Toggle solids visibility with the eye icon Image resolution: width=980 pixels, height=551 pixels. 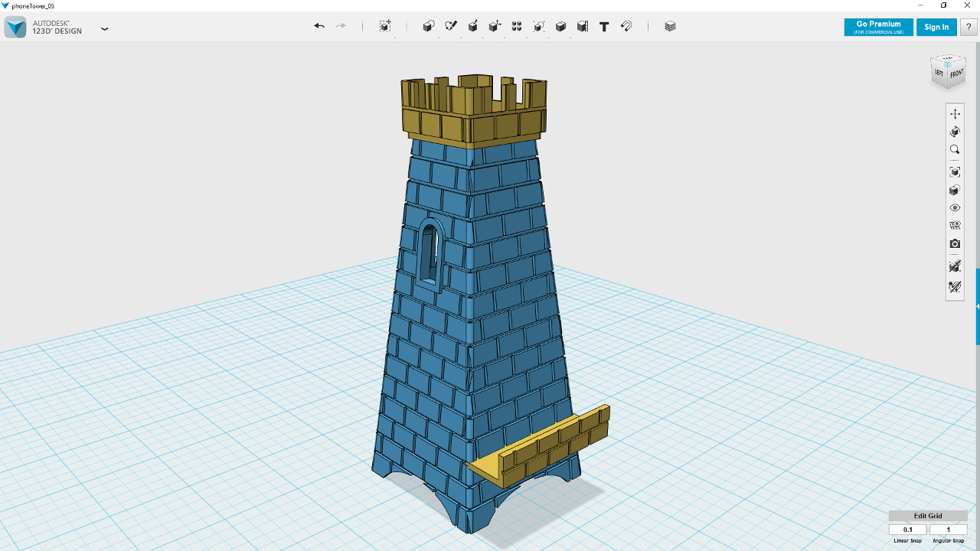click(955, 208)
